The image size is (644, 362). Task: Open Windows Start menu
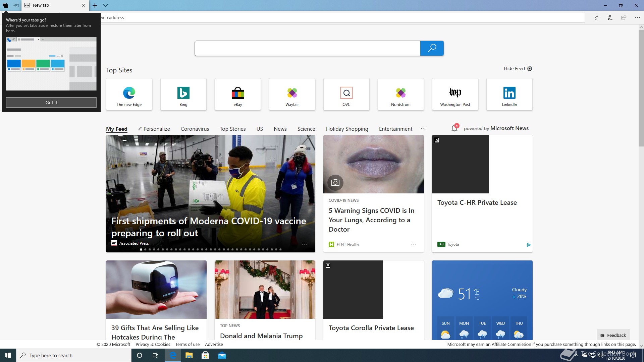tap(8, 355)
